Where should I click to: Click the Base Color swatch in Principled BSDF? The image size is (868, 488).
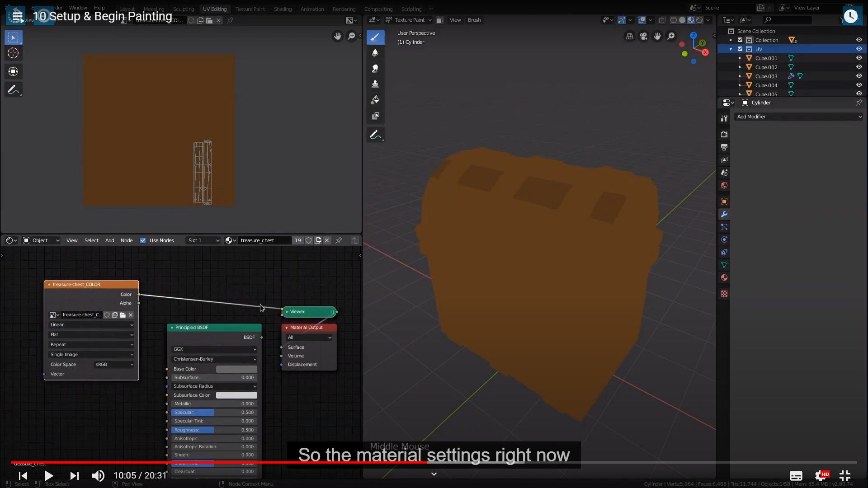click(x=236, y=369)
